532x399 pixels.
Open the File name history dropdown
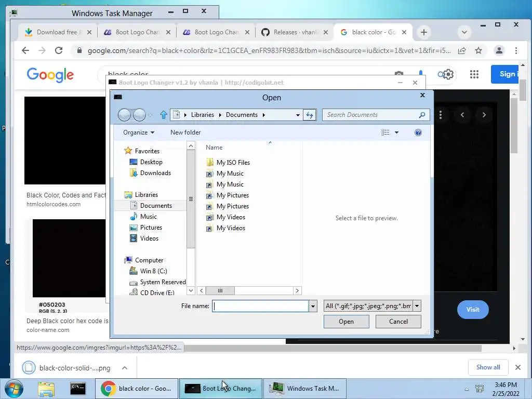pyautogui.click(x=313, y=306)
